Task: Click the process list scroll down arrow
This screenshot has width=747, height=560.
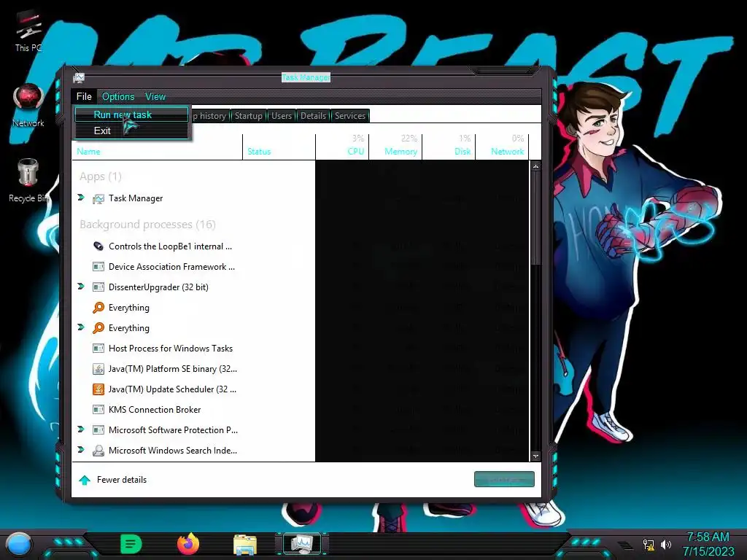Action: click(x=535, y=456)
